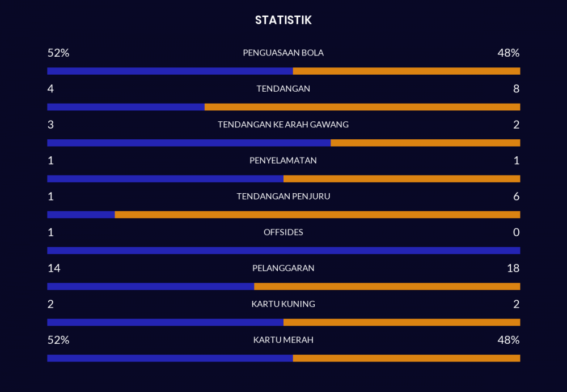Click the TENDANGAN KE ARAH GAWANG label
The height and width of the screenshot is (392, 567).
click(283, 125)
